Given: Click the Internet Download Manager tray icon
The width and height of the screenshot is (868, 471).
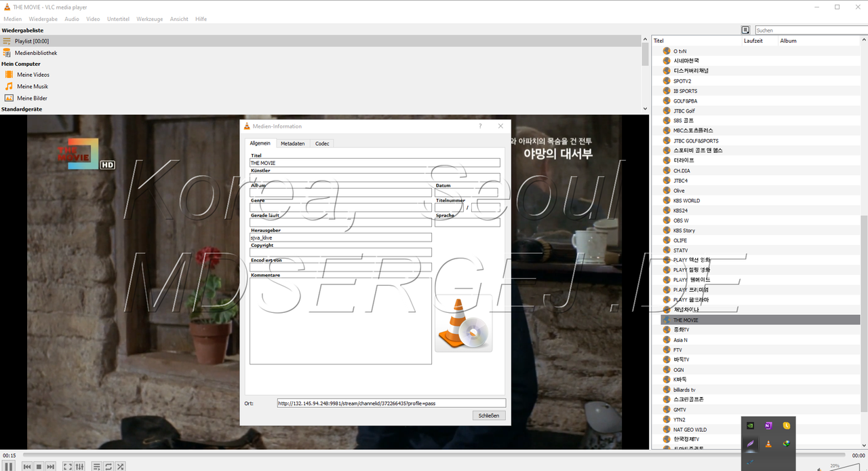Looking at the screenshot, I should click(787, 444).
